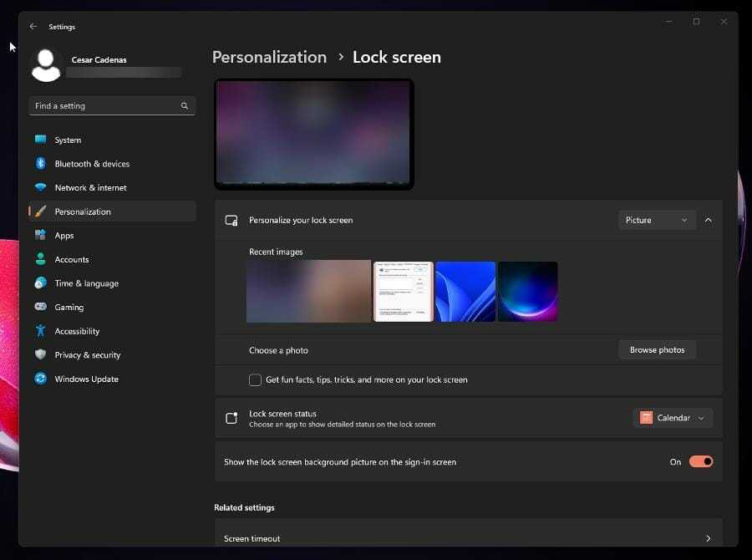The width and height of the screenshot is (752, 560).
Task: Click the Gaming controller icon
Action: pos(41,307)
